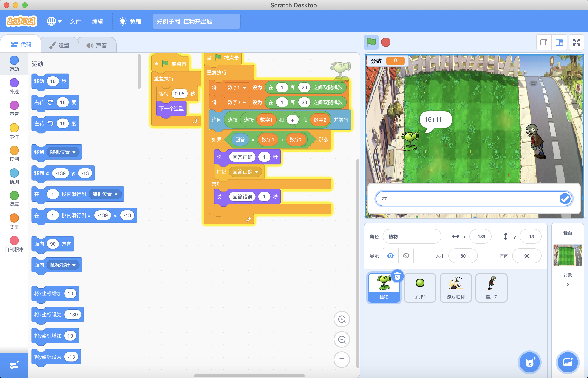Enter full screen stage mode
The width and height of the screenshot is (588, 378).
tap(577, 43)
